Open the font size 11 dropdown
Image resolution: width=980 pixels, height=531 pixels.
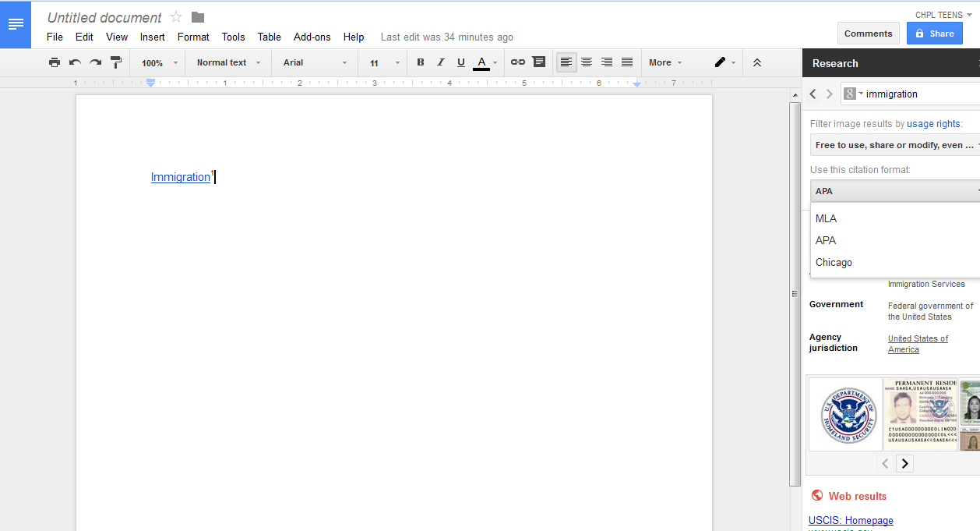click(385, 62)
